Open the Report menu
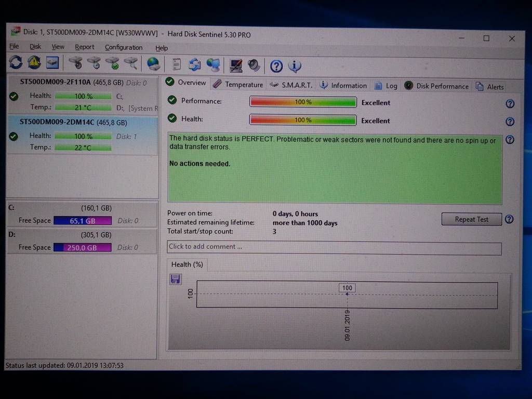This screenshot has height=399, width=532. coord(85,47)
